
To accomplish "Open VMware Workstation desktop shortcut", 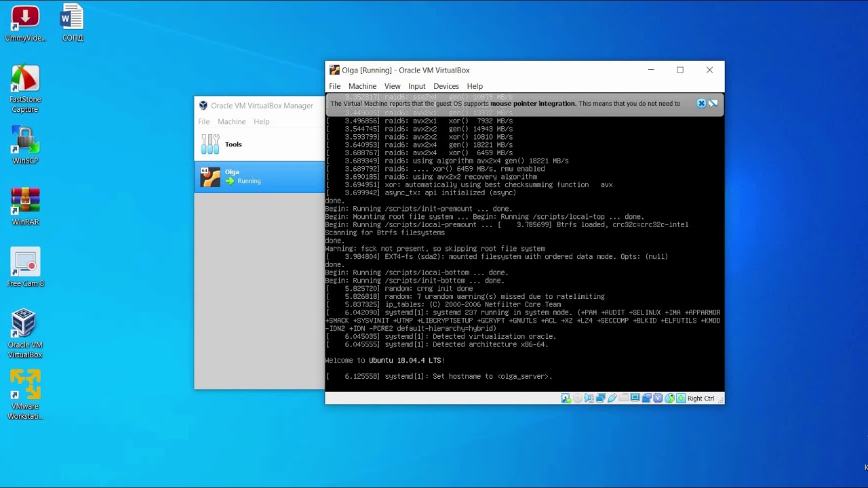I will [25, 394].
